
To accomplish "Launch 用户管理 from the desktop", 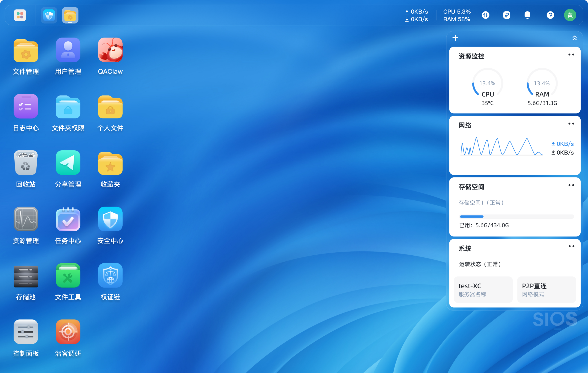I will pos(68,50).
